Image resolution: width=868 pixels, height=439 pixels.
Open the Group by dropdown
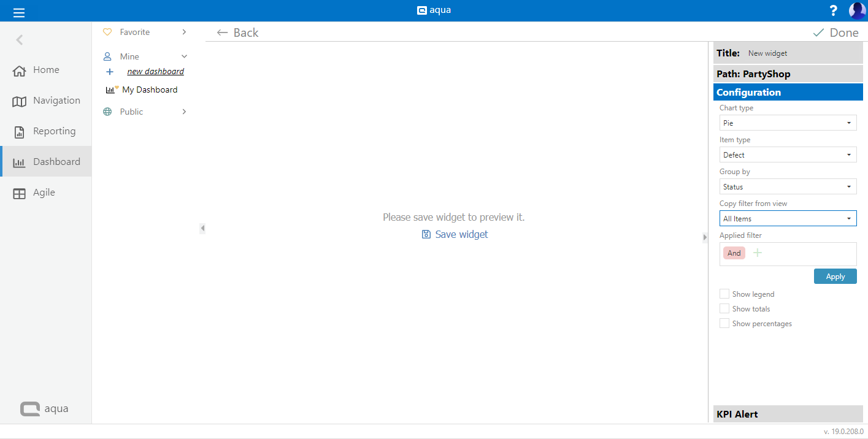coord(788,187)
